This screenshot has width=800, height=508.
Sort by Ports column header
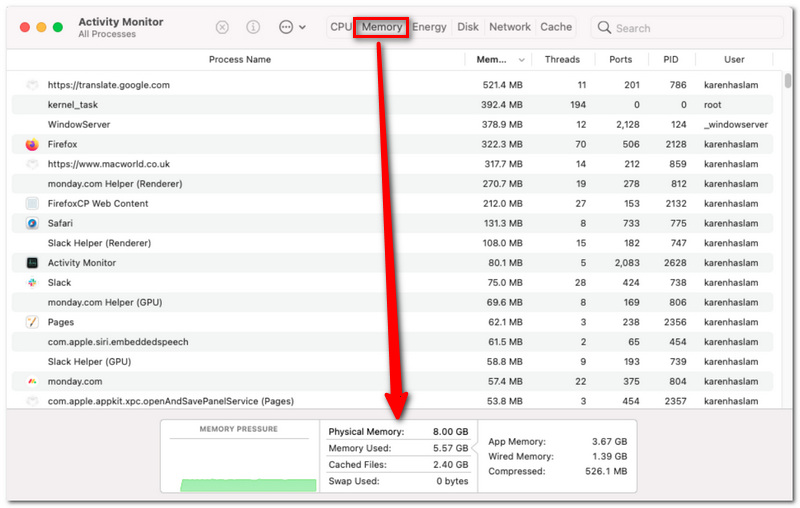[620, 60]
